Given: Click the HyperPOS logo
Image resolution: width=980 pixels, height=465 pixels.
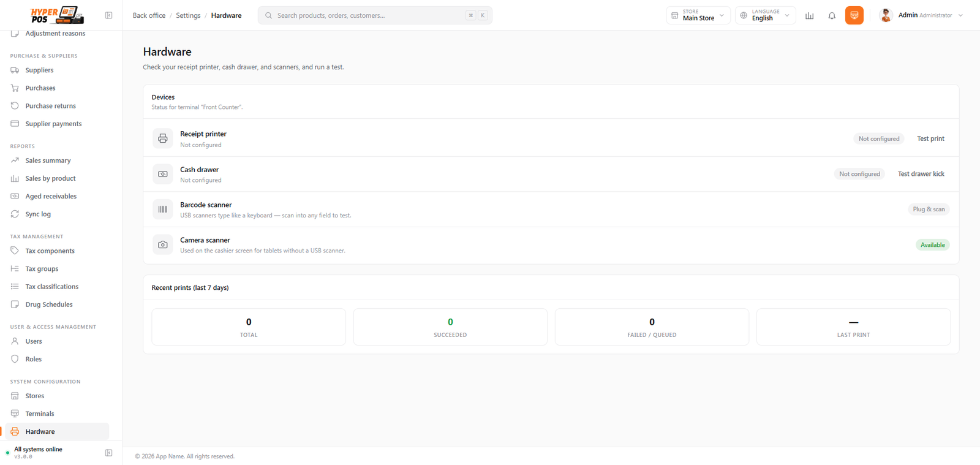Looking at the screenshot, I should 57,15.
